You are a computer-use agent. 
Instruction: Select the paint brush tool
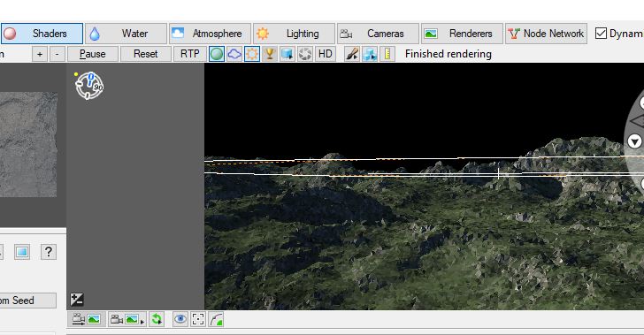coord(352,54)
